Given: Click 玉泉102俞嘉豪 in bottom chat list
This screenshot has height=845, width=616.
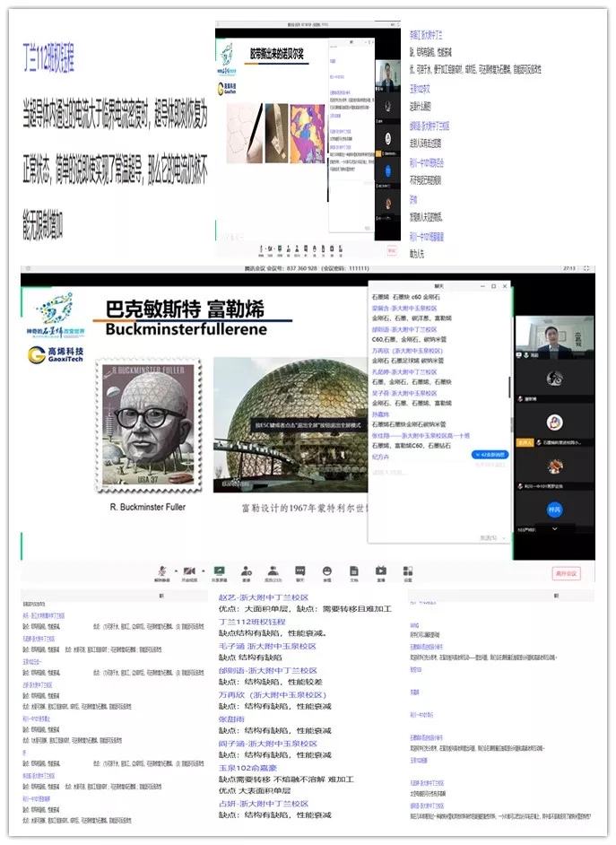Looking at the screenshot, I should 247,767.
